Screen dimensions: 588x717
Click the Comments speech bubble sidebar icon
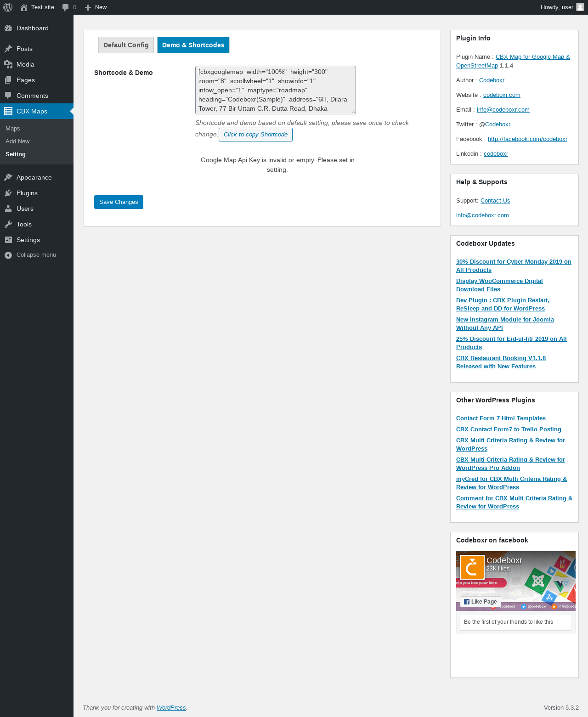pyautogui.click(x=8, y=96)
